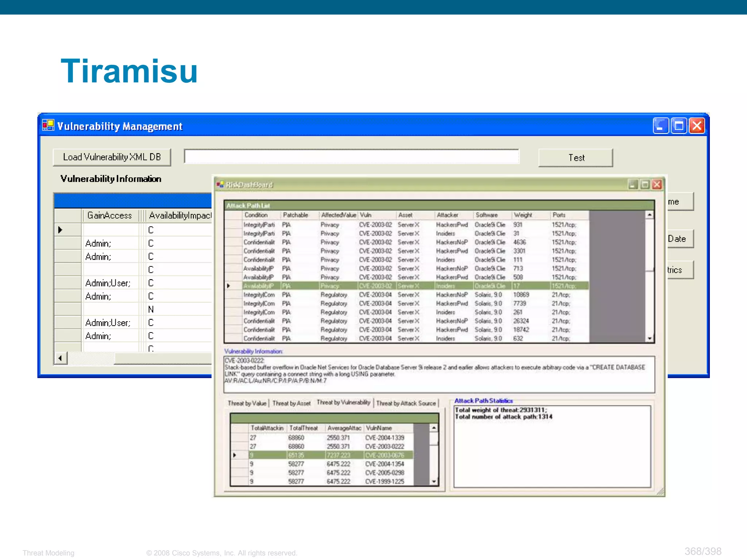Click partially hidden Date button
This screenshot has width=747, height=560.
point(680,239)
